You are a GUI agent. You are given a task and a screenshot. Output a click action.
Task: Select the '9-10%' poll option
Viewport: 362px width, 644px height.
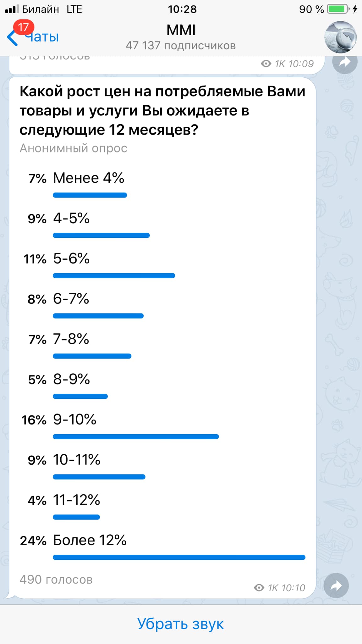coord(75,420)
